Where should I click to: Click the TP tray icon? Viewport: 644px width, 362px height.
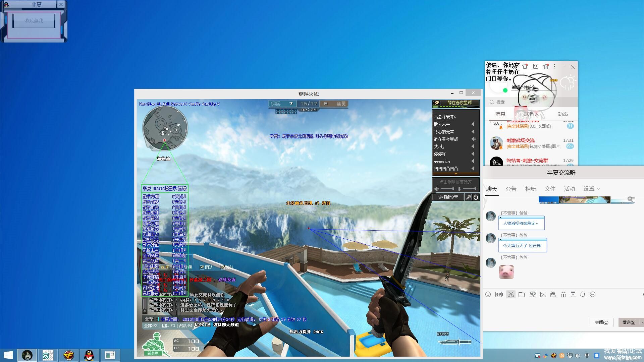[538, 356]
